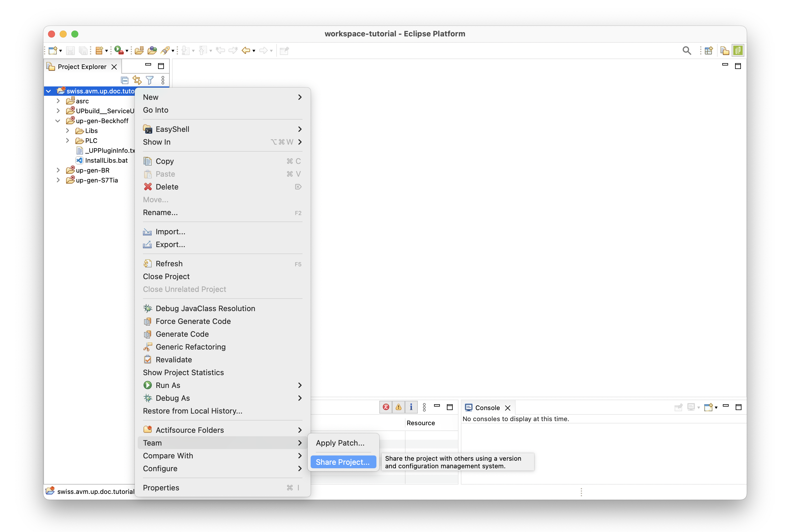Click the External Tools run icon
Image resolution: width=800 pixels, height=532 pixels.
click(119, 51)
